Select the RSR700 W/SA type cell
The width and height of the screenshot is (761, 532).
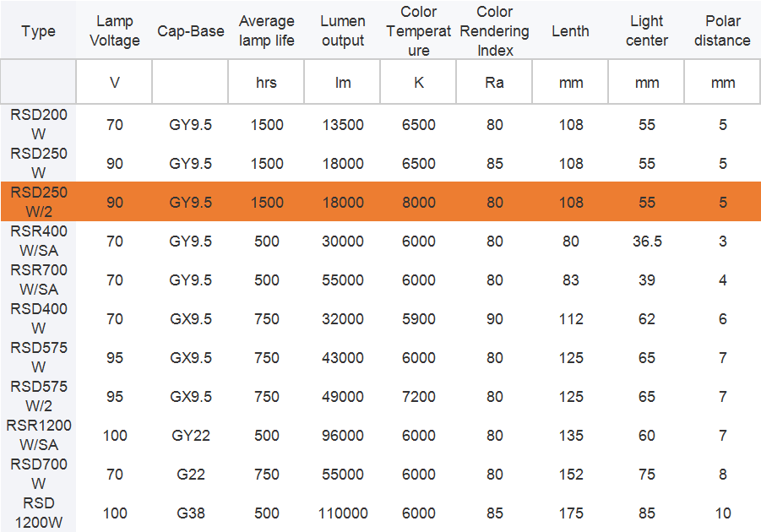(38, 280)
